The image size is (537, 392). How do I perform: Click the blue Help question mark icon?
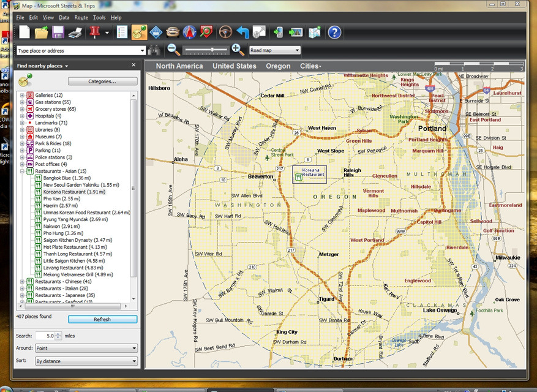click(334, 32)
